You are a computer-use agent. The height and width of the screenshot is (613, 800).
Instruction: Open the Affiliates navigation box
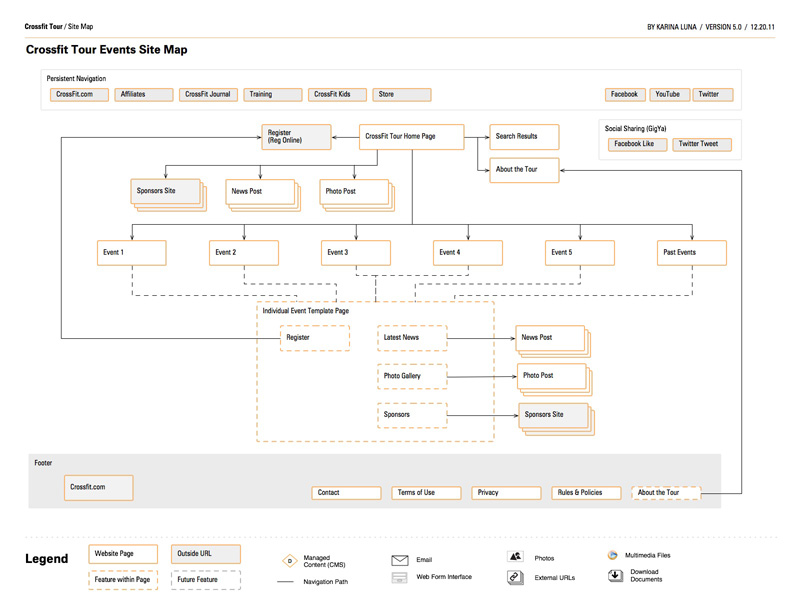tap(144, 94)
